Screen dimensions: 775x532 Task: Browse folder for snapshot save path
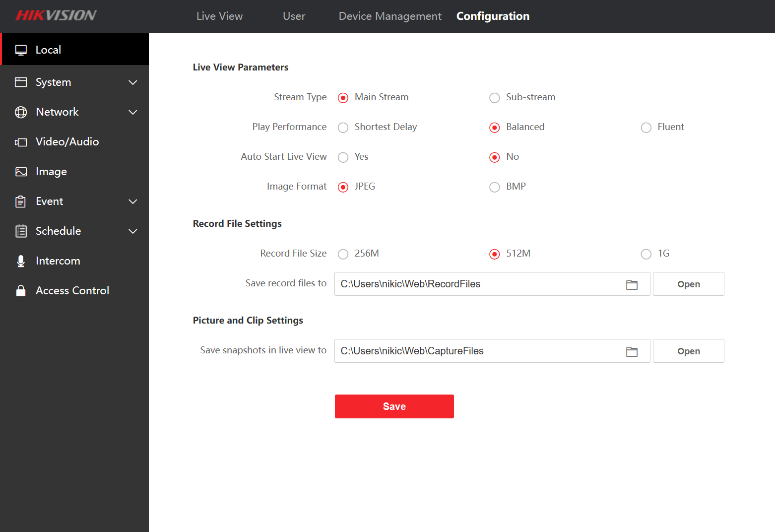(x=632, y=351)
